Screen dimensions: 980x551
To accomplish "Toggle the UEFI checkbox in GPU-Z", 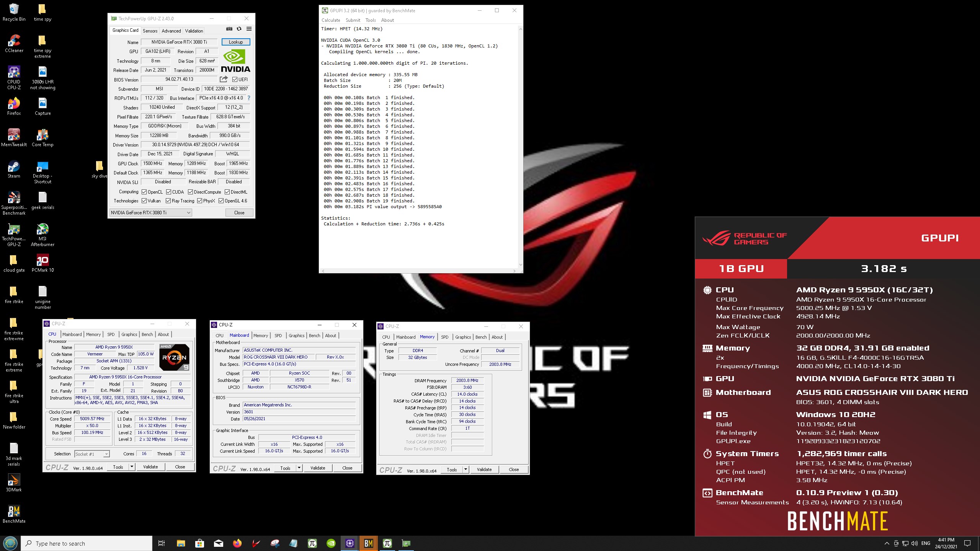I will point(235,80).
